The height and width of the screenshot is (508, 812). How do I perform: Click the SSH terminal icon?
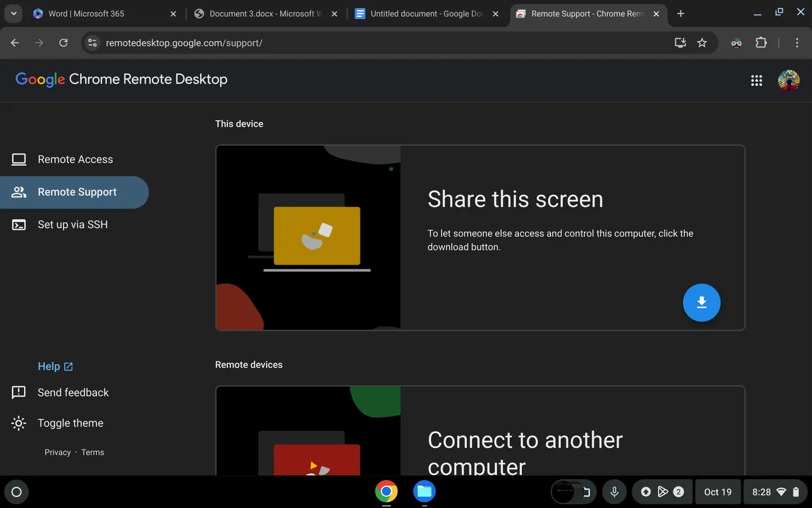[19, 225]
